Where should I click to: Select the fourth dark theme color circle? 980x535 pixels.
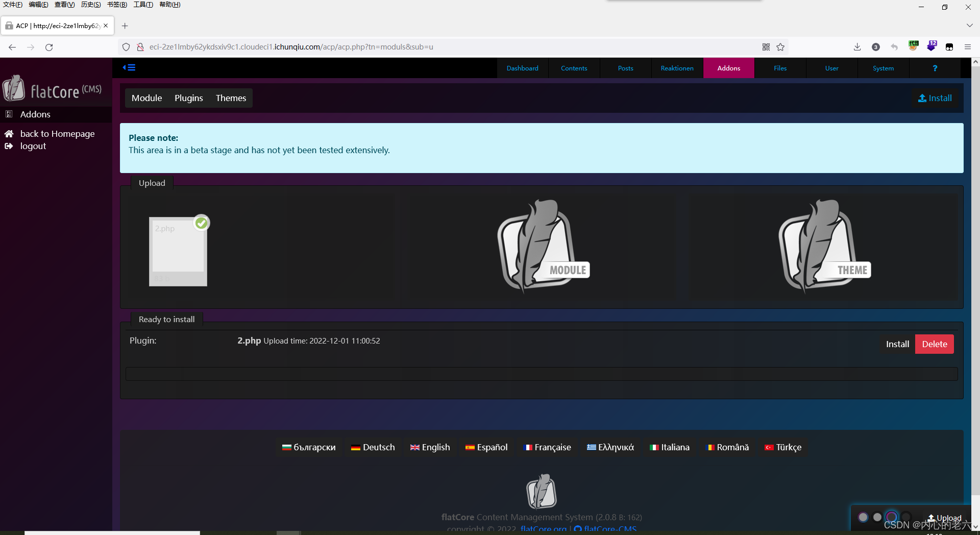click(906, 517)
